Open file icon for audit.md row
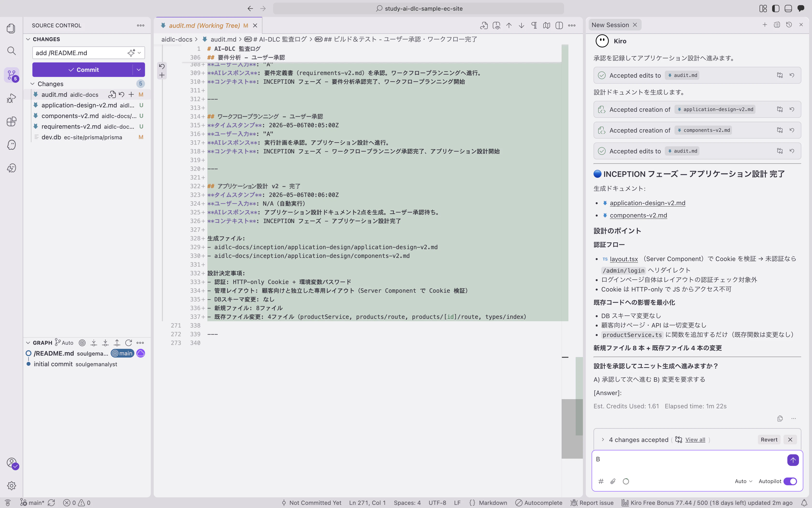 (x=112, y=94)
